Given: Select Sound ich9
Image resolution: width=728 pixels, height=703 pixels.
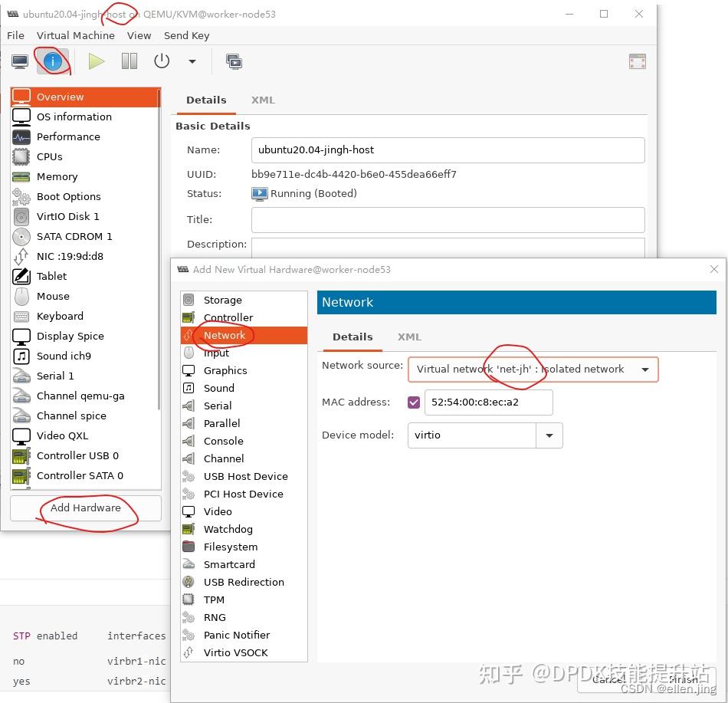Looking at the screenshot, I should 84,356.
